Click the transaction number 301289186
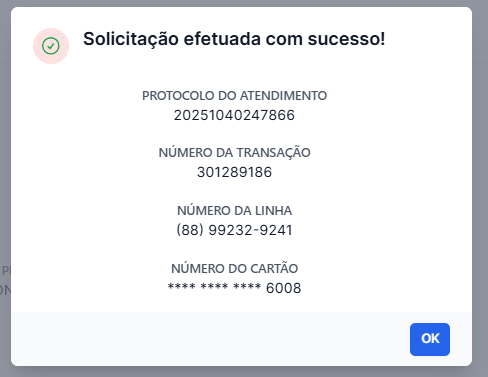Viewport: 488px width, 377px height. (234, 172)
